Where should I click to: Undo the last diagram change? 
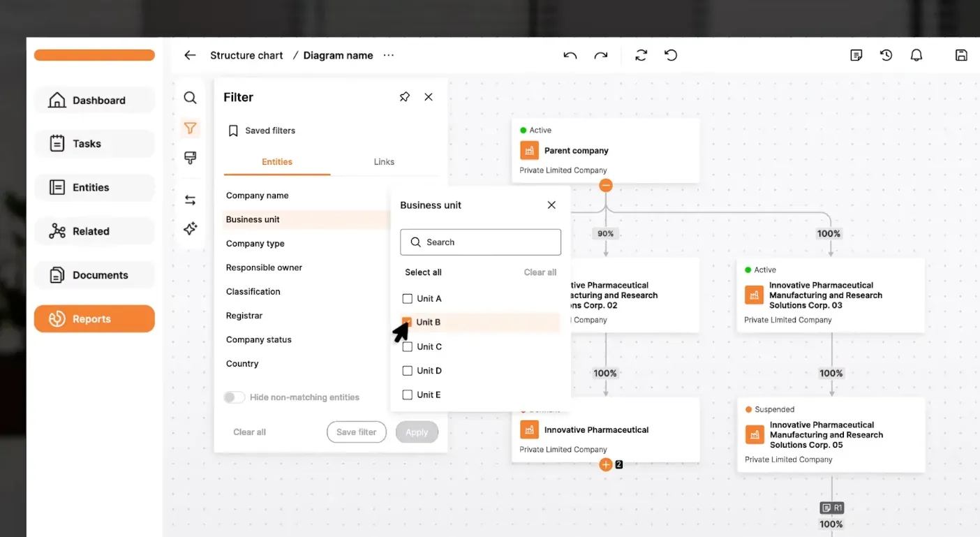click(x=570, y=55)
